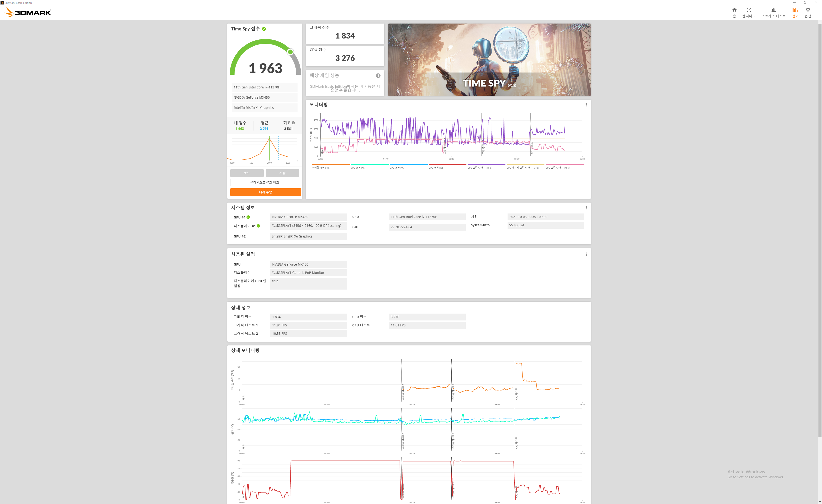Open the 사용된 설정 panel three-dot menu
Image resolution: width=822 pixels, height=504 pixels.
(x=586, y=254)
